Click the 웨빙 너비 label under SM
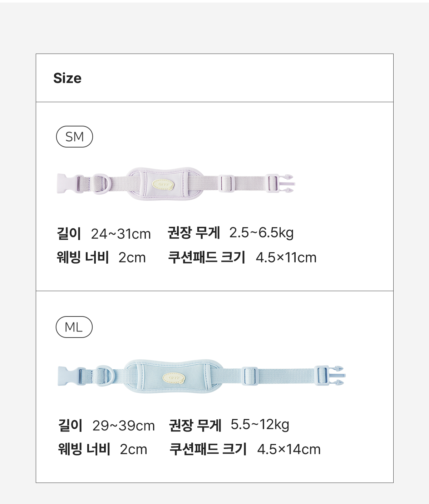Screen dimensions: 429x504 tap(83, 257)
